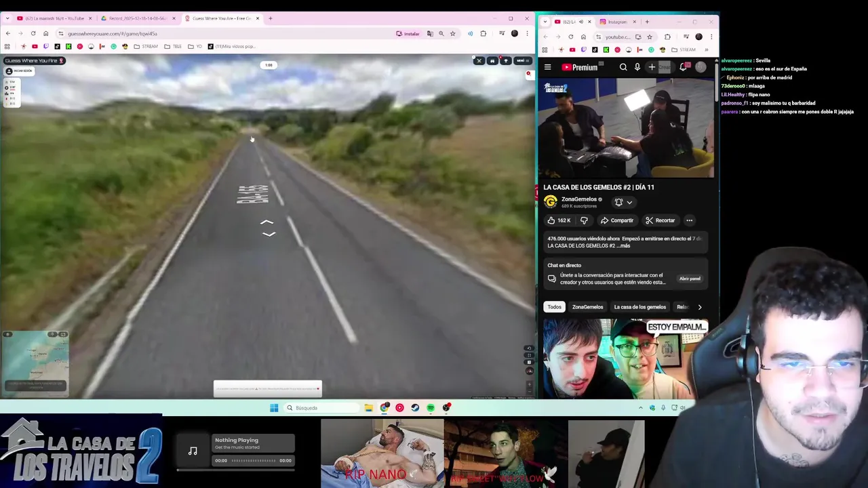
Task: Switch to the La marrash YouTube tab
Action: 55,18
